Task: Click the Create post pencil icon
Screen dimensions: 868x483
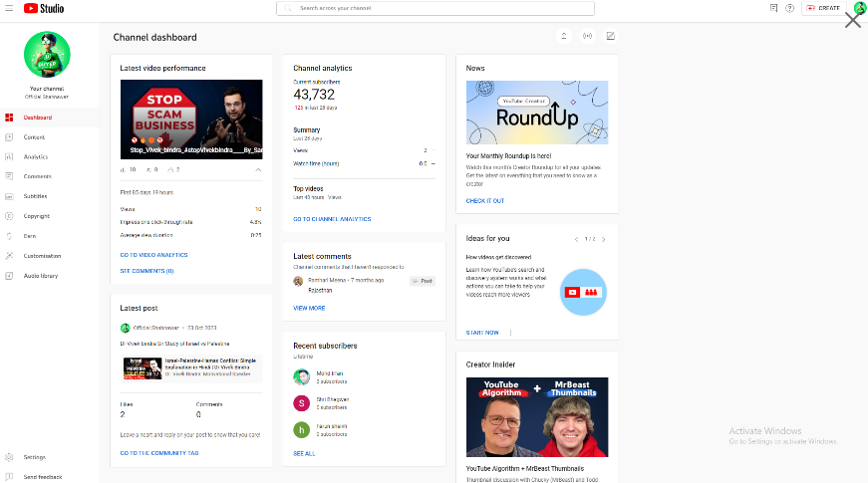Action: click(610, 37)
